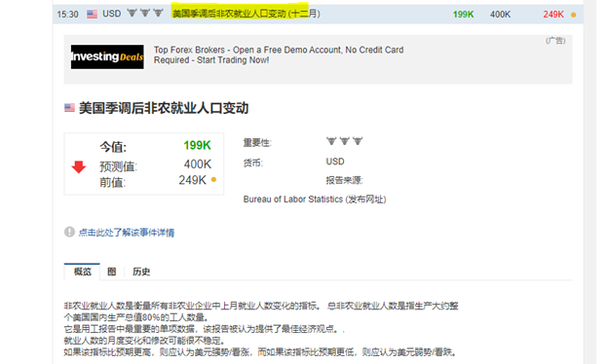Click the red 249K previous value in the top row
This screenshot has height=364, width=608.
coord(553,15)
